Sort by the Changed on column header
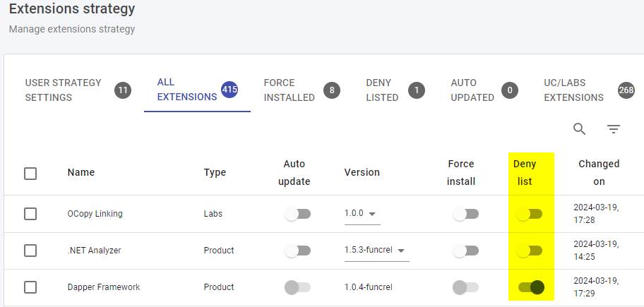The height and width of the screenshot is (307, 644). pos(599,172)
